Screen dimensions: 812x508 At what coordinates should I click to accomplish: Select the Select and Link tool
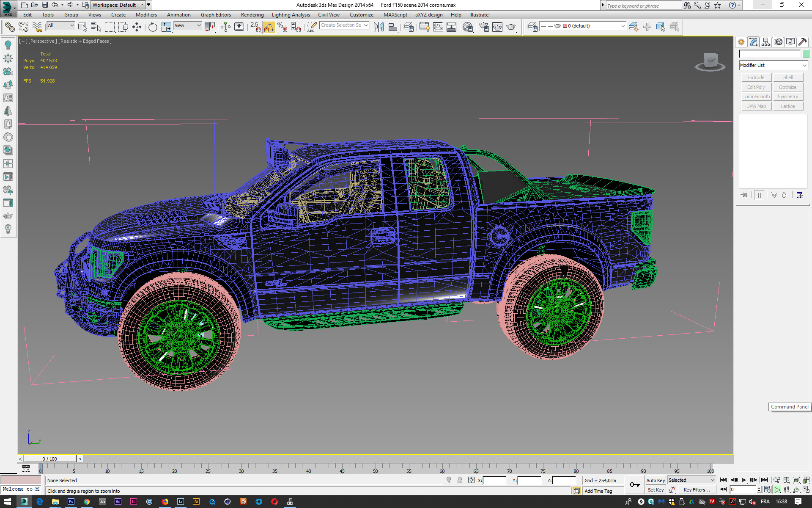click(x=9, y=27)
